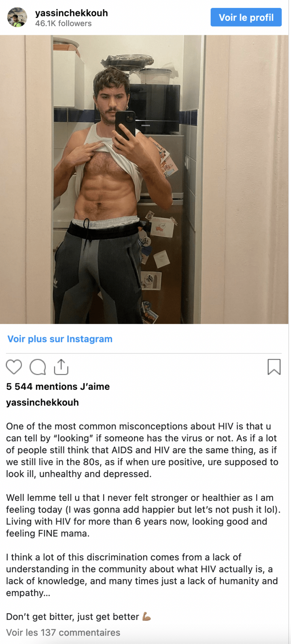This screenshot has height=644, width=291.
Task: Open the Voir plus sur Instagram link
Action: click(60, 339)
